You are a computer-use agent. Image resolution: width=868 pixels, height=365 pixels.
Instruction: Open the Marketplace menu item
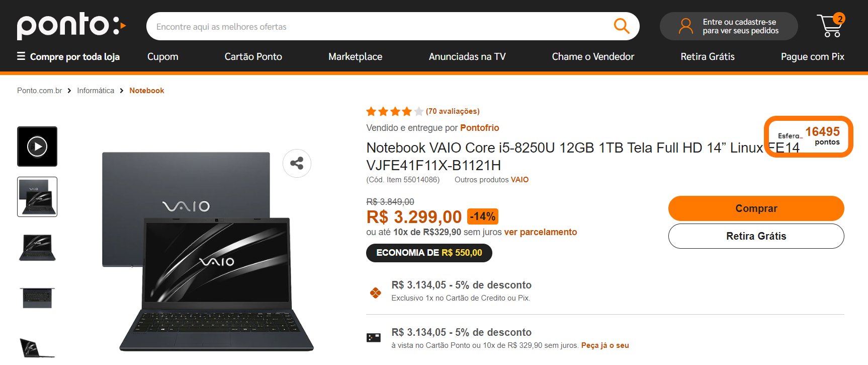(356, 56)
